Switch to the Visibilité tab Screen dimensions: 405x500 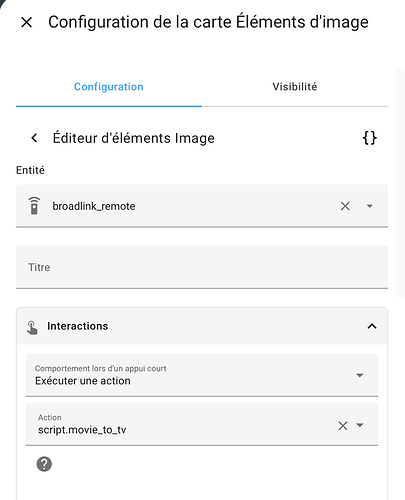pyautogui.click(x=295, y=87)
